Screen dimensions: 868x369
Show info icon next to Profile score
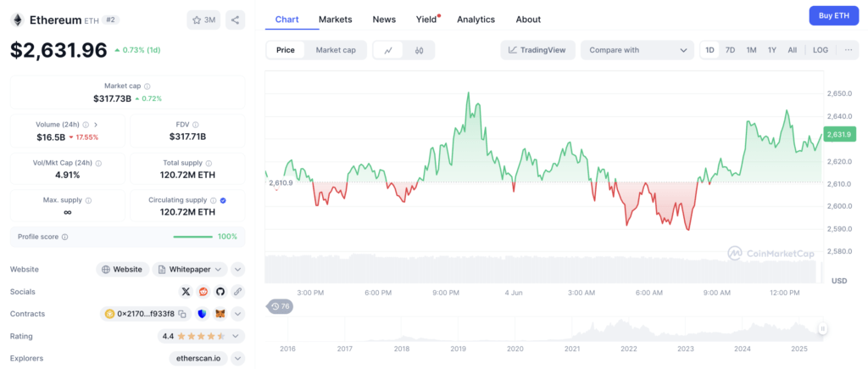(x=64, y=237)
